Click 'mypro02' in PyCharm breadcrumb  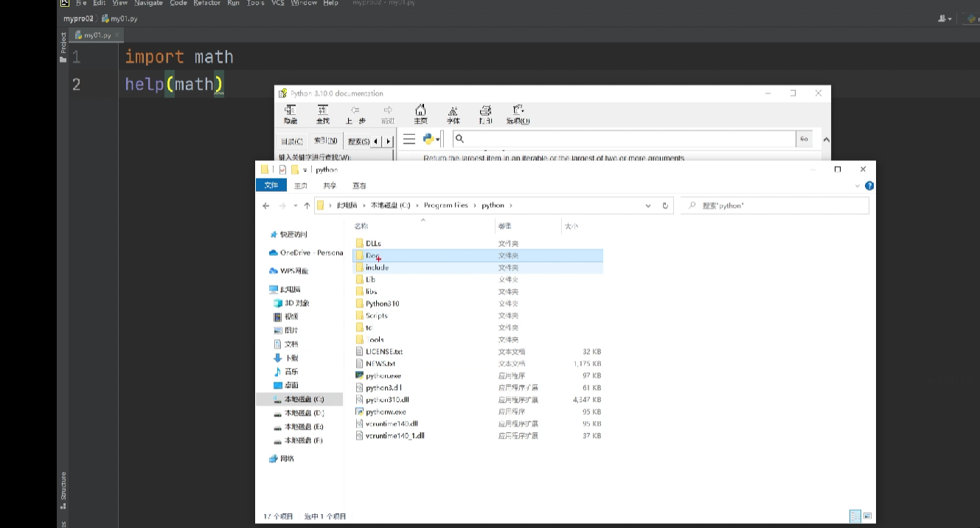click(79, 18)
